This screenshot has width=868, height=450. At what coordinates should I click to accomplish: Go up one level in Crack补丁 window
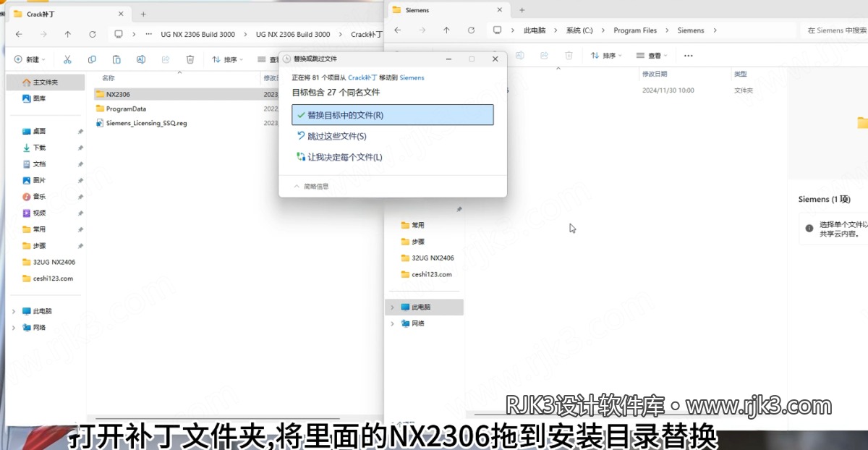click(x=68, y=34)
